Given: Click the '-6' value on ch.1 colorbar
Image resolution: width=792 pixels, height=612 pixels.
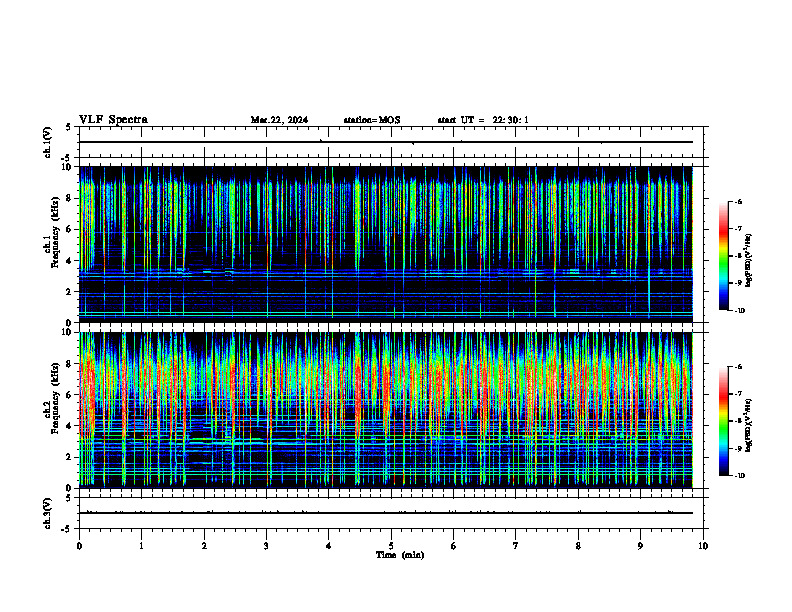Looking at the screenshot, I should (738, 201).
